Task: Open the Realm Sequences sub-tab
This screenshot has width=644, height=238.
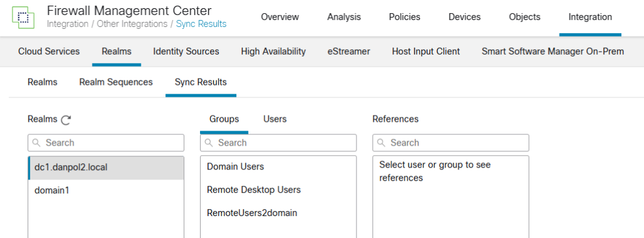Action: pos(116,82)
